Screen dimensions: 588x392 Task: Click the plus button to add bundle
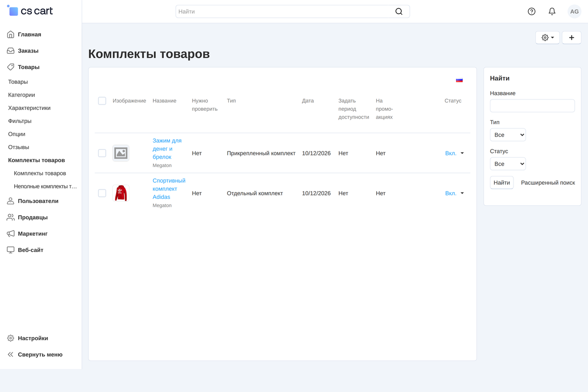click(x=571, y=37)
